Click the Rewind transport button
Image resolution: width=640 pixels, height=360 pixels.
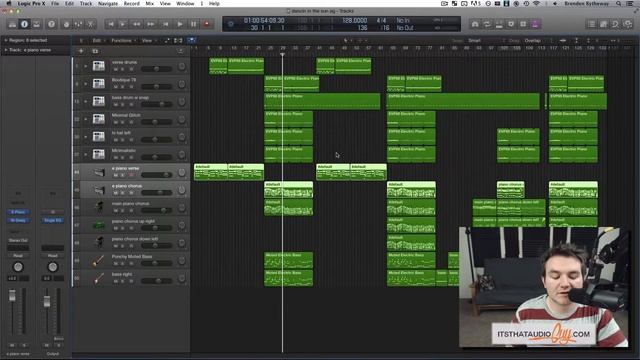[x=137, y=24]
